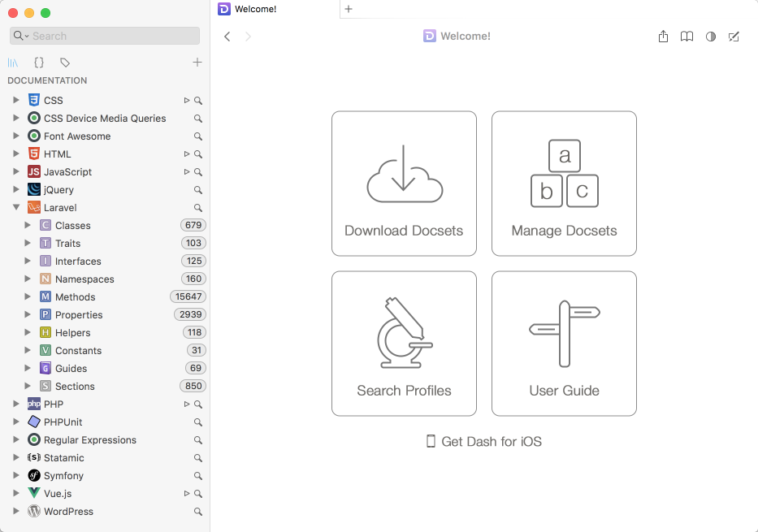
Task: Collapse the Laravel docset tree
Action: pos(16,207)
